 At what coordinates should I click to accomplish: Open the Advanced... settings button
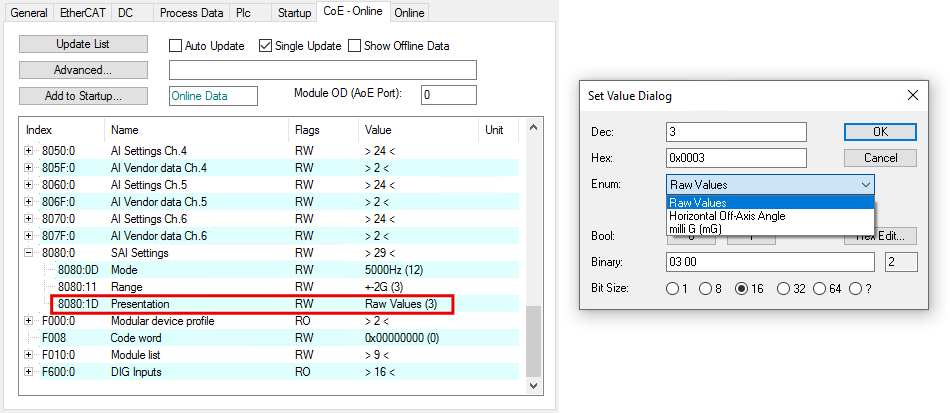pyautogui.click(x=83, y=70)
